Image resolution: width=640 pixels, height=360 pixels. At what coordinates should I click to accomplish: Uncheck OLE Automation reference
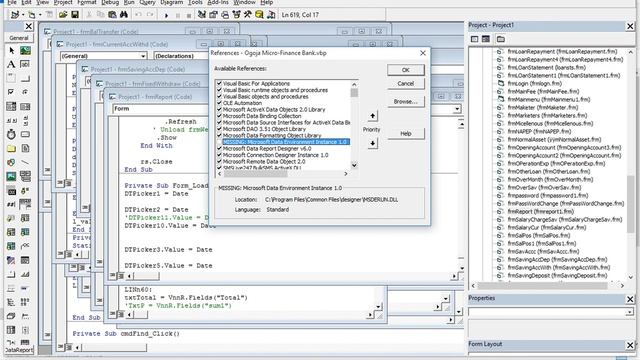point(219,103)
